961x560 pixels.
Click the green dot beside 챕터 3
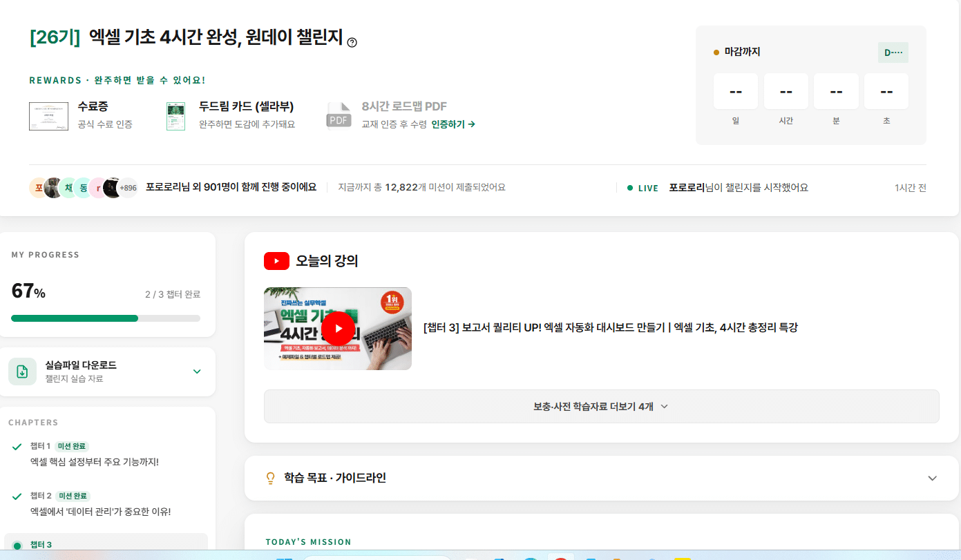17,545
